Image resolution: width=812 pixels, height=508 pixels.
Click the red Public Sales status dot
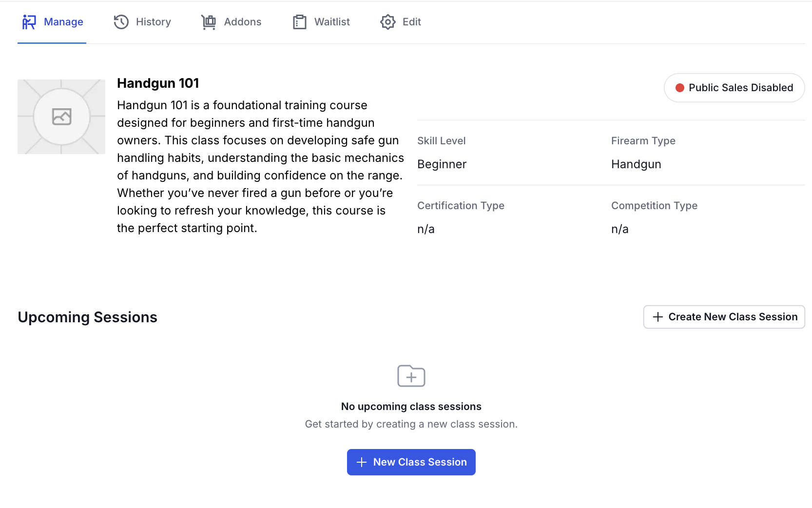click(x=679, y=88)
